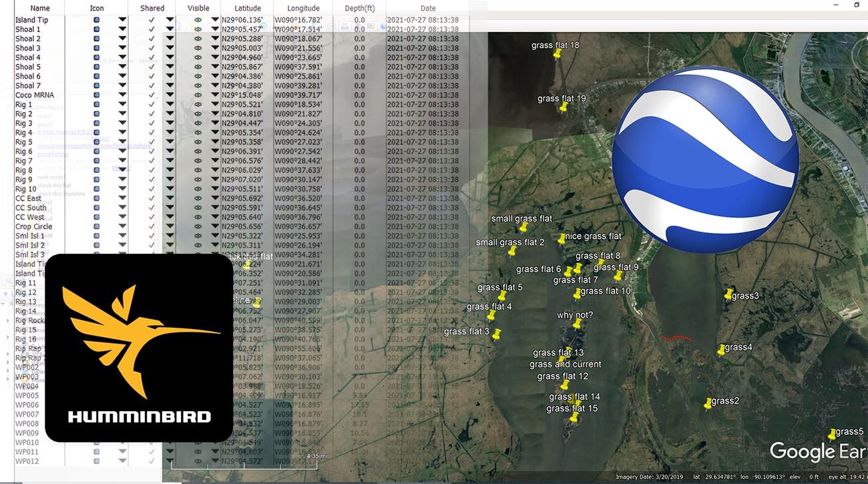
Task: Click the waypoint icon in Rig 5 row
Action: point(96,142)
